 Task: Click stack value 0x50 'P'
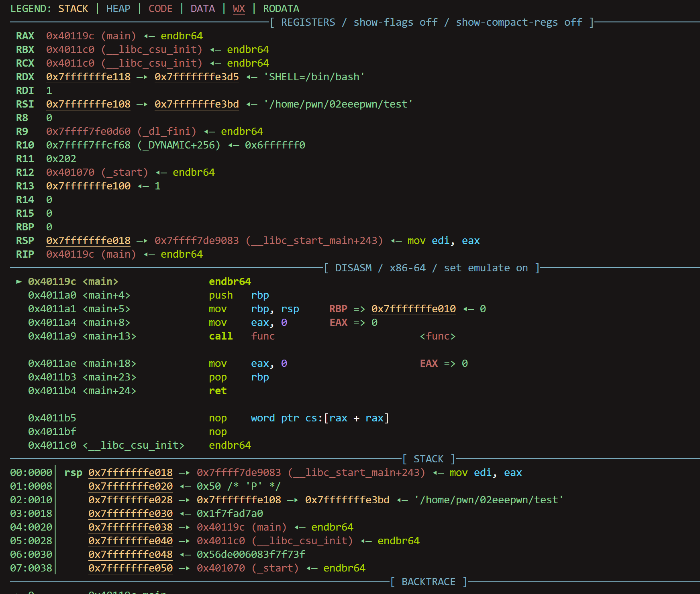pos(239,486)
